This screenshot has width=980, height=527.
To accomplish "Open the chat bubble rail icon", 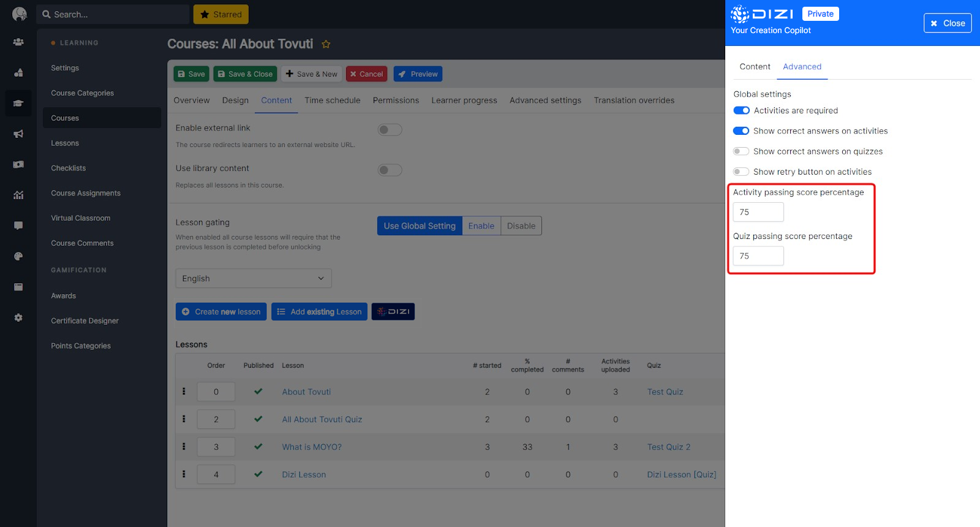I will pyautogui.click(x=18, y=226).
